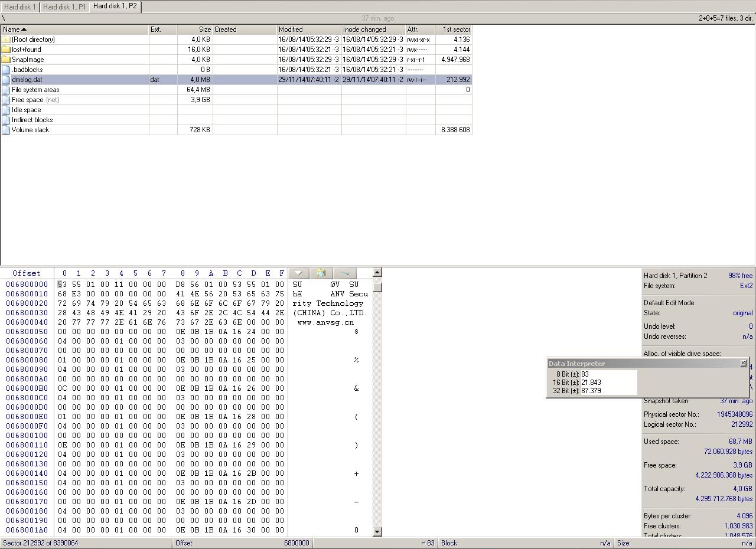Sort files by the Size column header
Image resolution: width=756 pixels, height=549 pixels.
tap(194, 29)
